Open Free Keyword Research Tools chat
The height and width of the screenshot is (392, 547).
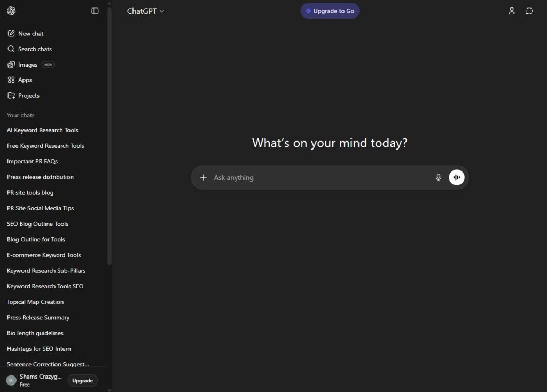point(53,146)
